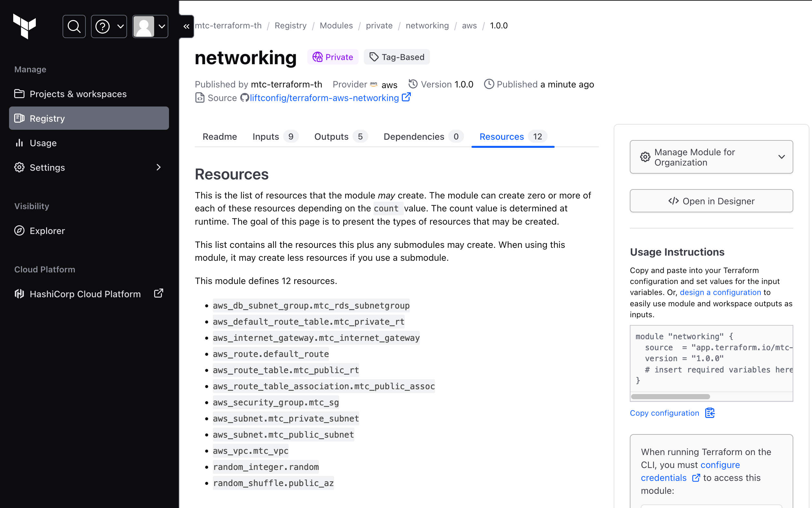Image resolution: width=812 pixels, height=508 pixels.
Task: Open Manage Module for Organization dropdown
Action: 711,157
